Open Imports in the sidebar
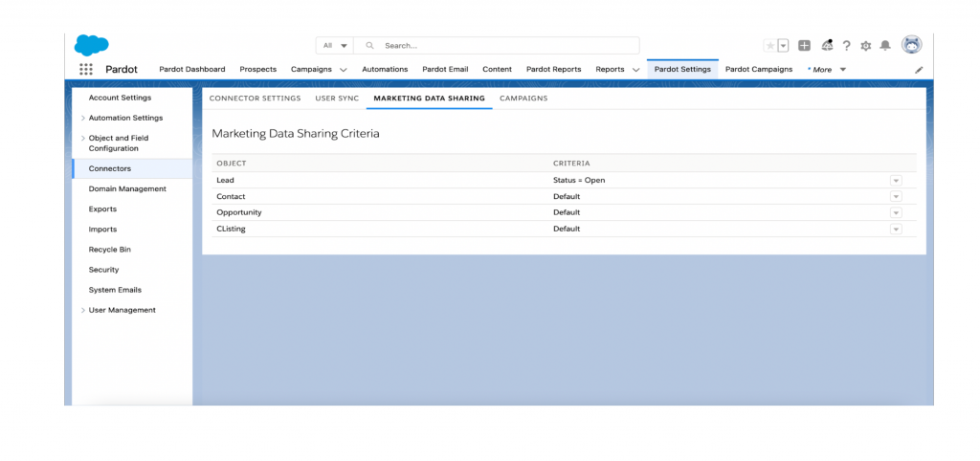The height and width of the screenshot is (461, 980). pyautogui.click(x=102, y=230)
